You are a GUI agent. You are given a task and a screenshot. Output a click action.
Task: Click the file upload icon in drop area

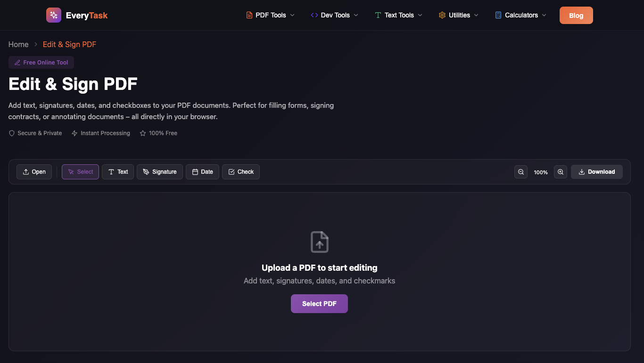point(319,242)
